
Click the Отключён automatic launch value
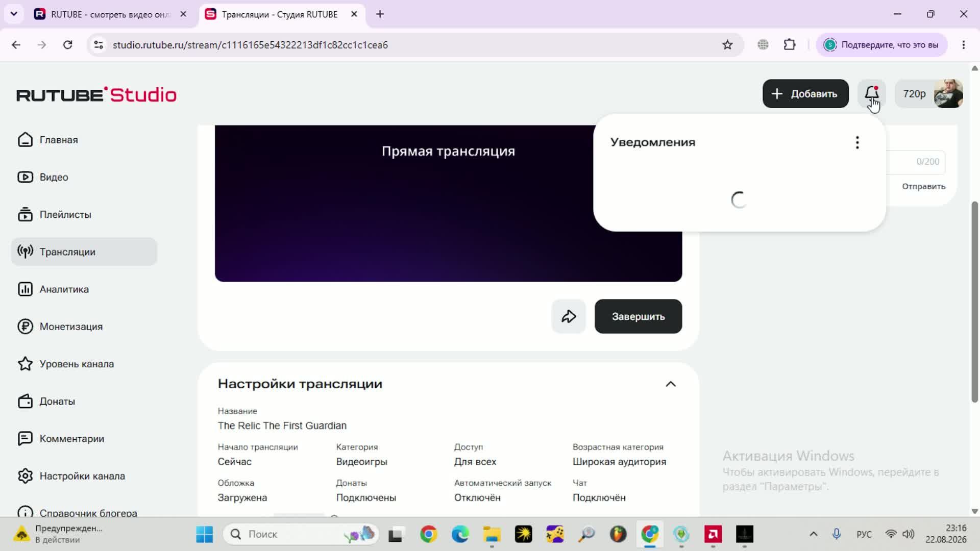477,497
